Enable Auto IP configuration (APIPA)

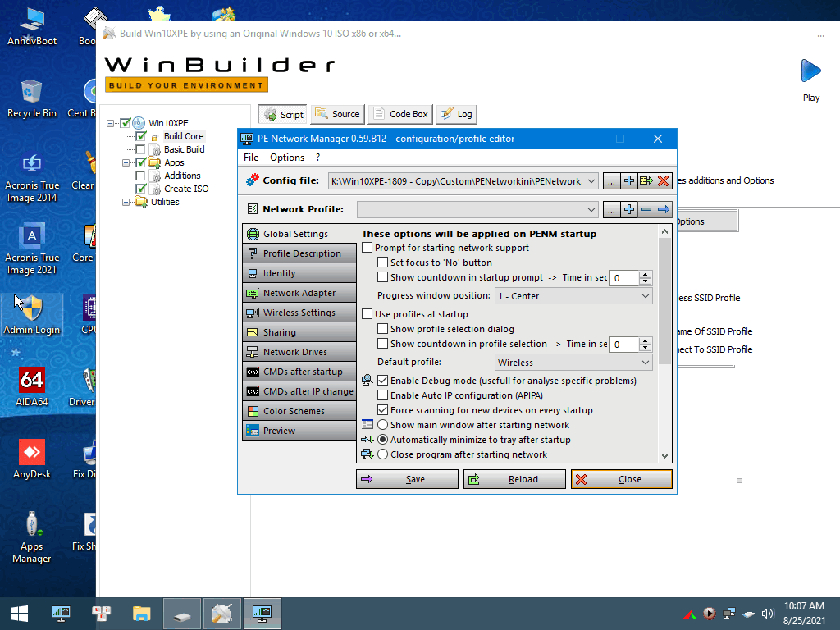click(382, 395)
